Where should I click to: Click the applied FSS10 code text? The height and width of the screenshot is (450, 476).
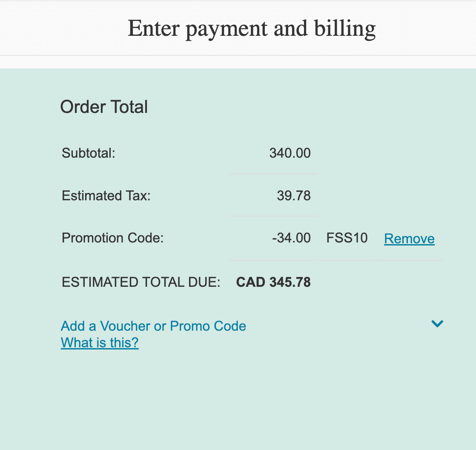tap(347, 238)
